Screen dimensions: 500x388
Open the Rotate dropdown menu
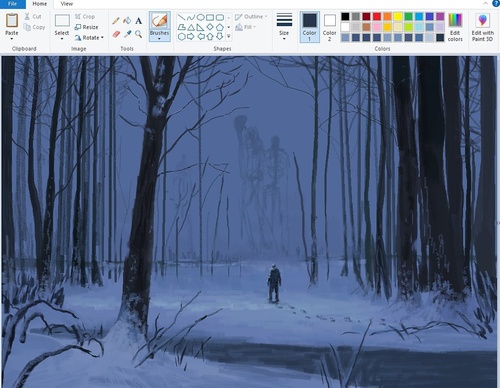point(89,38)
